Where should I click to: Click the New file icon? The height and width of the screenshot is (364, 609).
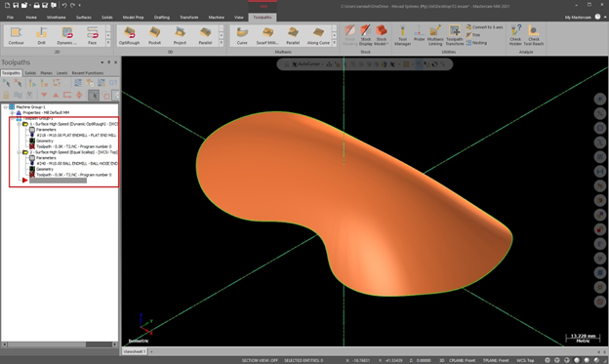tap(8, 6)
